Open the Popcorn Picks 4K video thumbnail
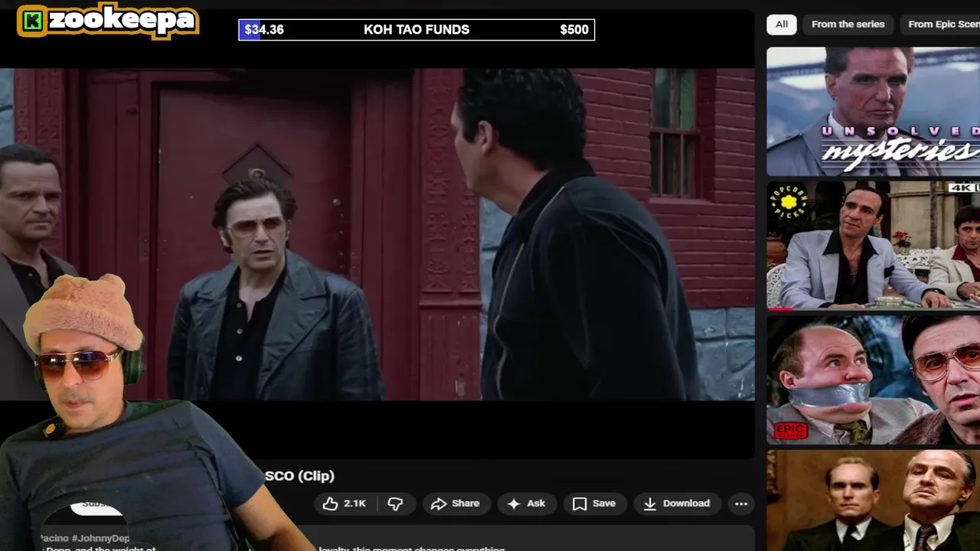 [873, 246]
